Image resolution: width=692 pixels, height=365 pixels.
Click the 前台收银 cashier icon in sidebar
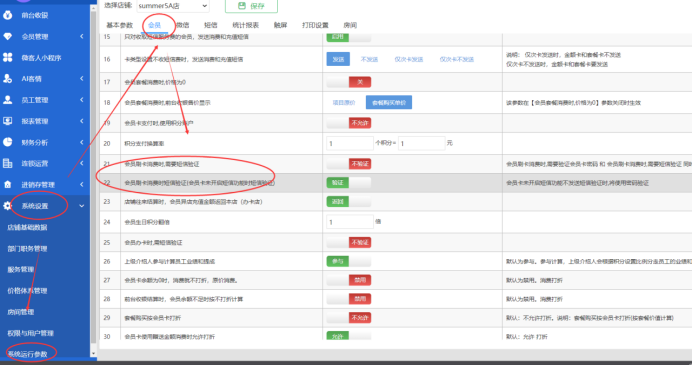pos(8,15)
